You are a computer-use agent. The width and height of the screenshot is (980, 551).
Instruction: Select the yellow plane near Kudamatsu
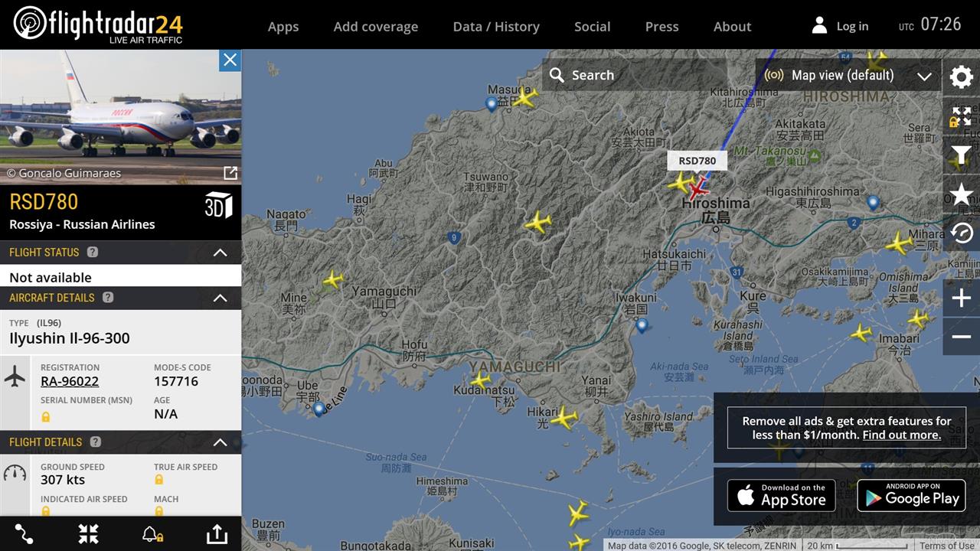point(481,379)
